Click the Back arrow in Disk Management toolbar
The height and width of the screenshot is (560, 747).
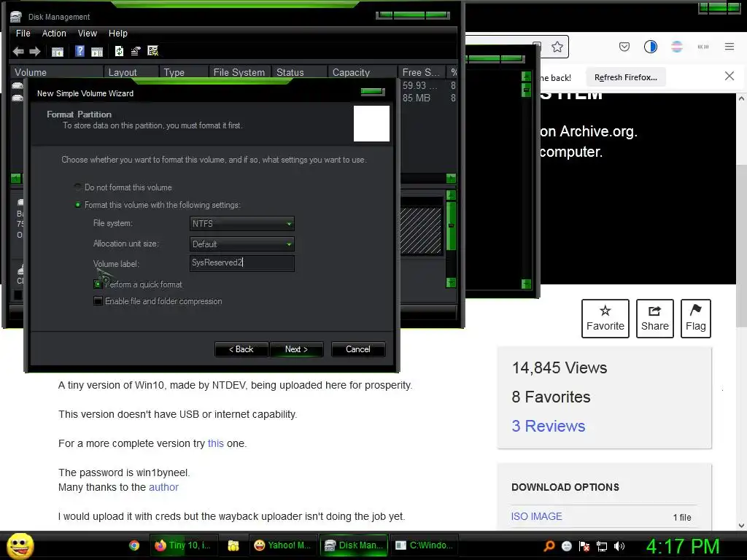pyautogui.click(x=18, y=52)
